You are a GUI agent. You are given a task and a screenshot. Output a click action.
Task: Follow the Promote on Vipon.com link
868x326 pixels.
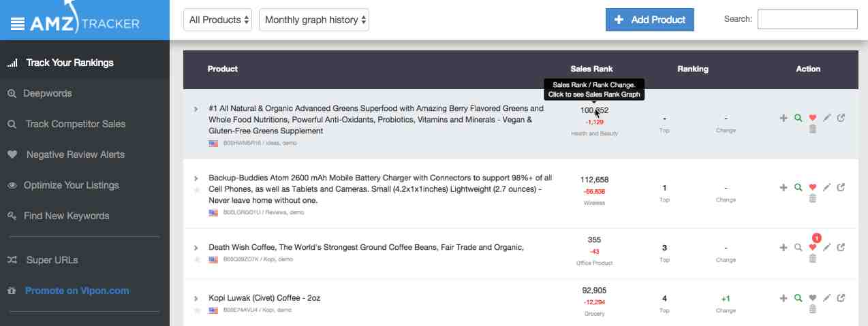pyautogui.click(x=77, y=291)
